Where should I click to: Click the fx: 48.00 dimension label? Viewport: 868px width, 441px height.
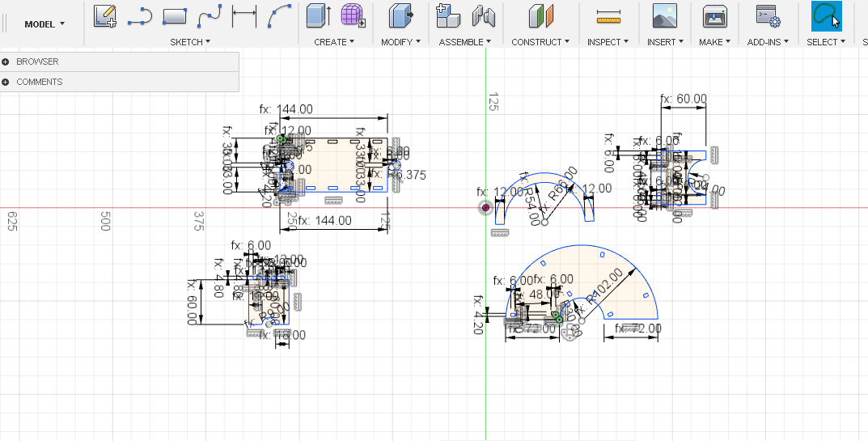[x=537, y=295]
